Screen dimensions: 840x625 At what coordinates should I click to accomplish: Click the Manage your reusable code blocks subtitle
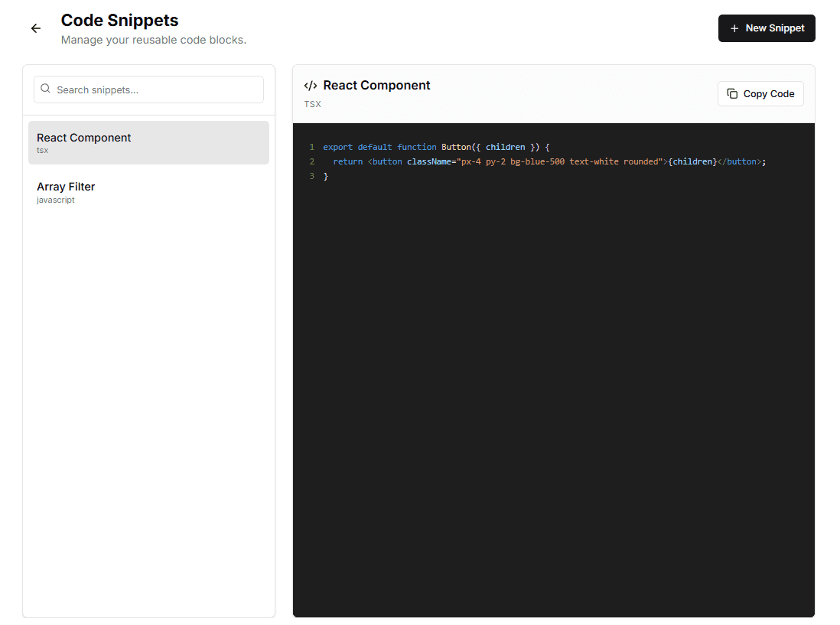pos(154,40)
